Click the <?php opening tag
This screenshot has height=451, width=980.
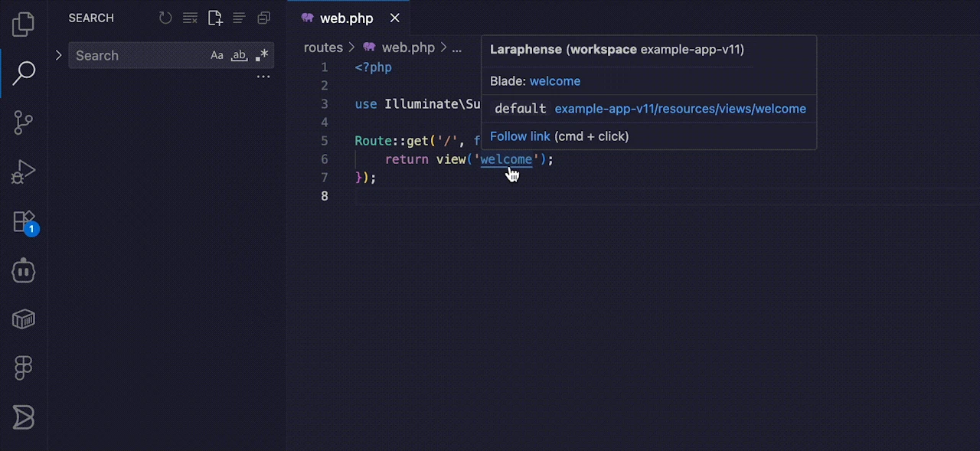pos(374,67)
